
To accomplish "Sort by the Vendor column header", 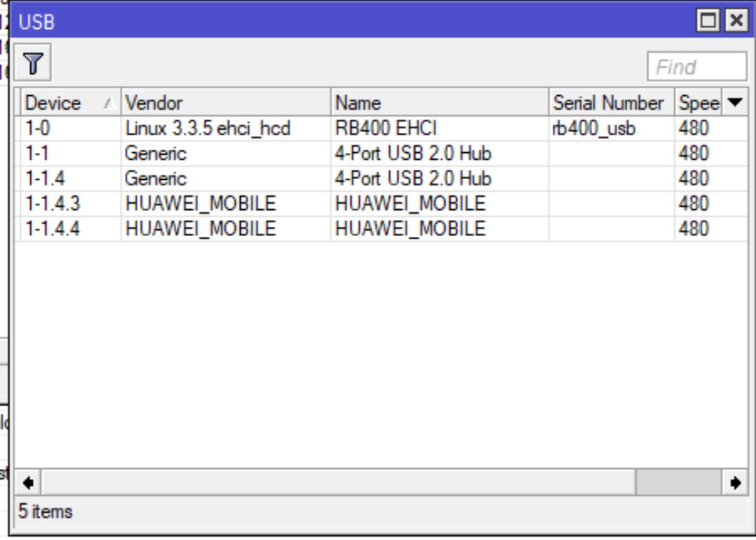I will click(x=225, y=103).
